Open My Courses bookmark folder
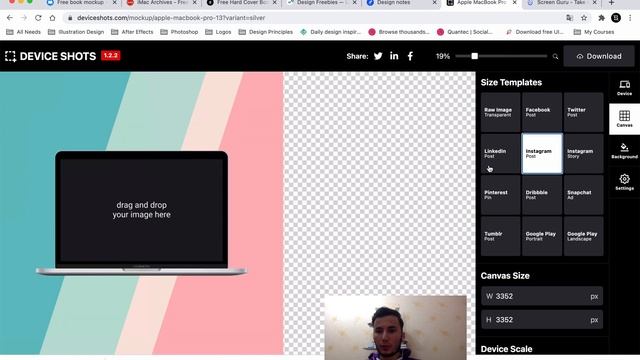This screenshot has height=360, width=640. (x=594, y=32)
